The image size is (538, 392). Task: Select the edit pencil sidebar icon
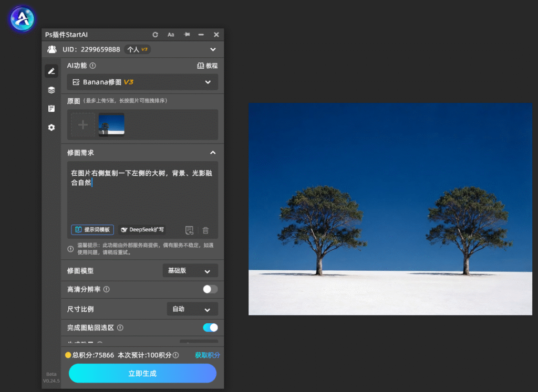(51, 71)
